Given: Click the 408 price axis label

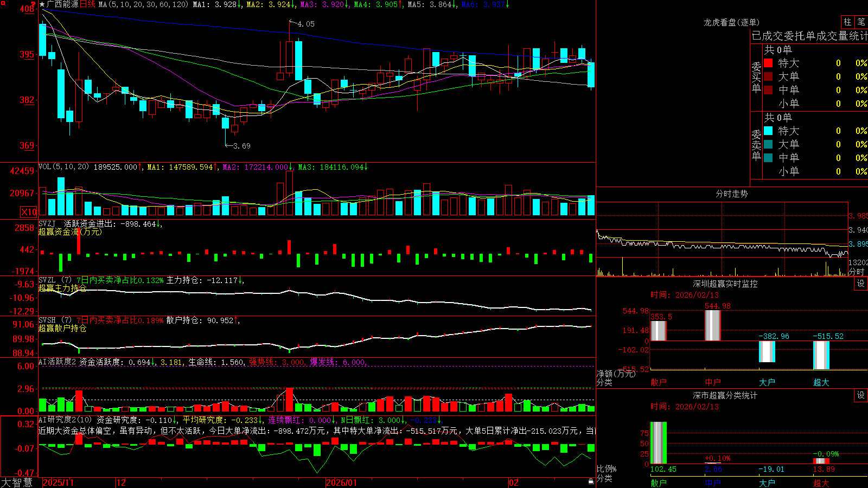Looking at the screenshot, I should (x=26, y=9).
